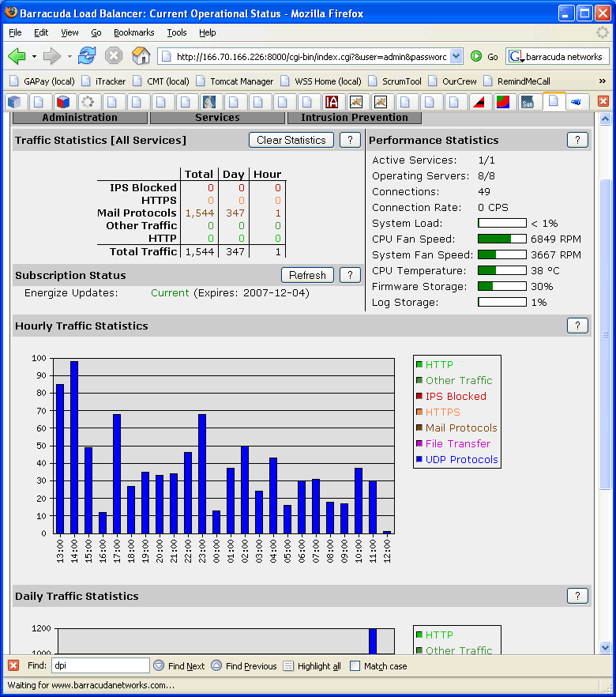The height and width of the screenshot is (697, 616).
Task: Click the Find text field containing dpi
Action: [100, 665]
